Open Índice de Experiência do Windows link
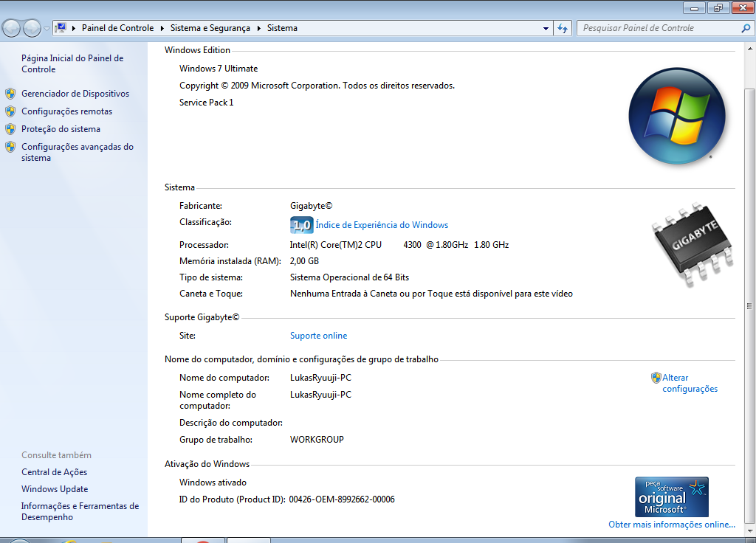Viewport: 756px width, 543px height. tap(382, 225)
